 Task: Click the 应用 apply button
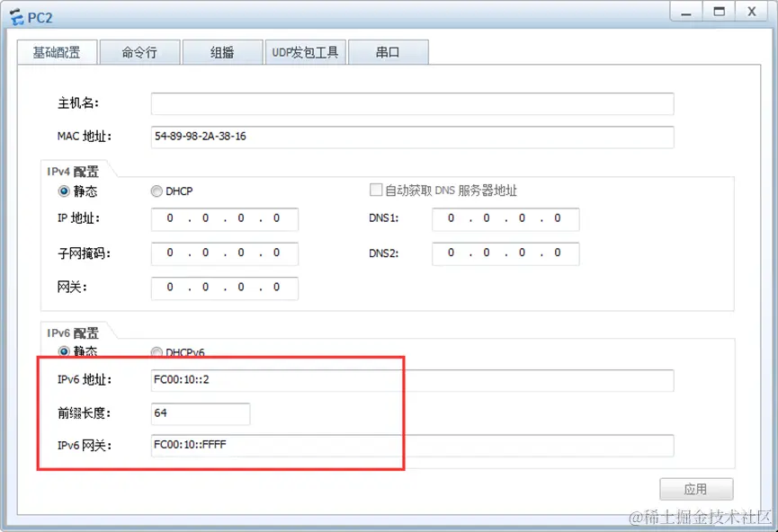(696, 490)
